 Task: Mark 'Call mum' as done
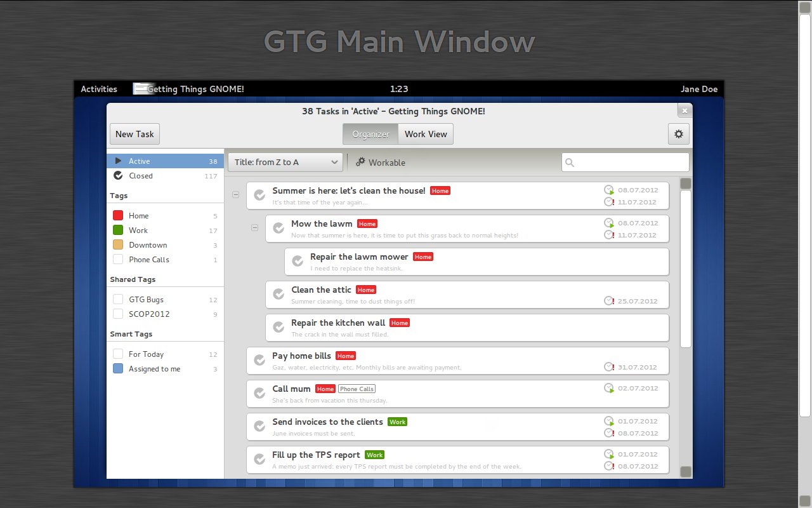[x=259, y=393]
